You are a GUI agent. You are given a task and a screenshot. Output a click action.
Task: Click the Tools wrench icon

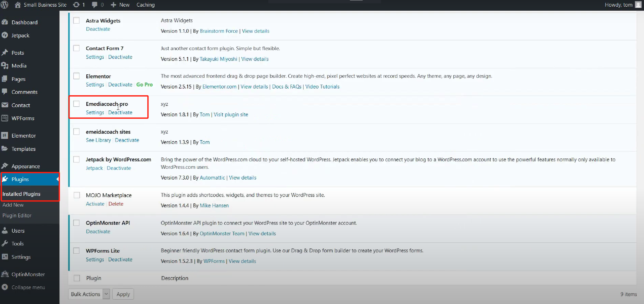click(5, 244)
